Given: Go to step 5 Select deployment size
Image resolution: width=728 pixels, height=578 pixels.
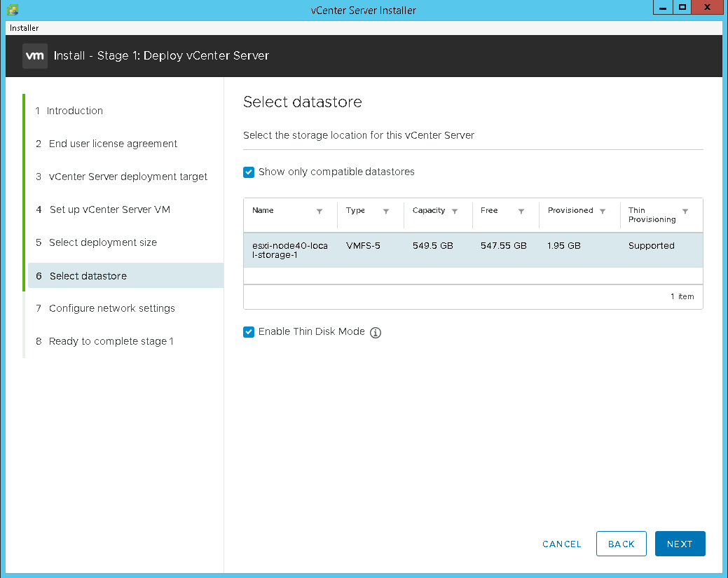Looking at the screenshot, I should coord(103,242).
